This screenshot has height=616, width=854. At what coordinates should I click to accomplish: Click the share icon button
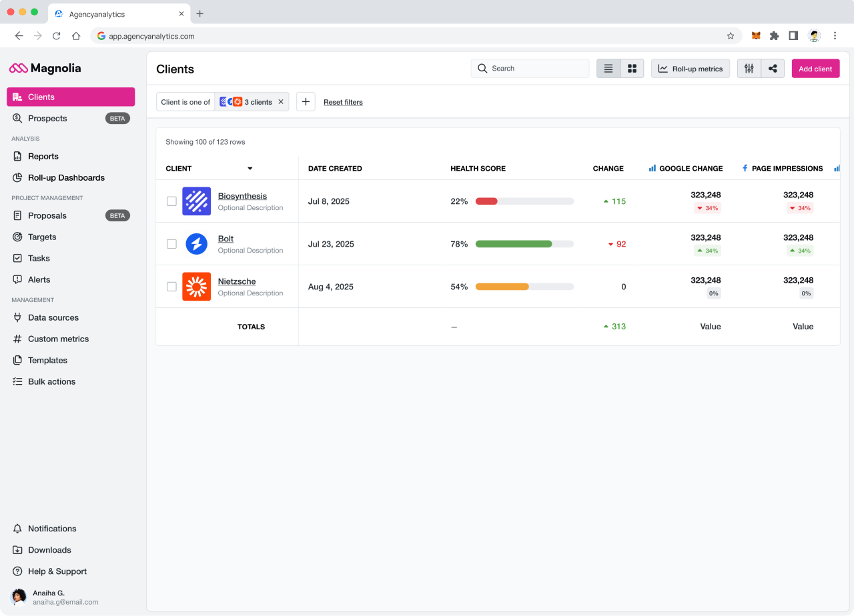[x=773, y=69]
